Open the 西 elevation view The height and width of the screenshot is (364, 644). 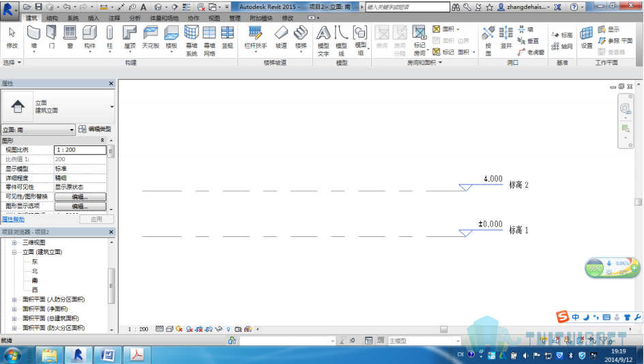[35, 290]
